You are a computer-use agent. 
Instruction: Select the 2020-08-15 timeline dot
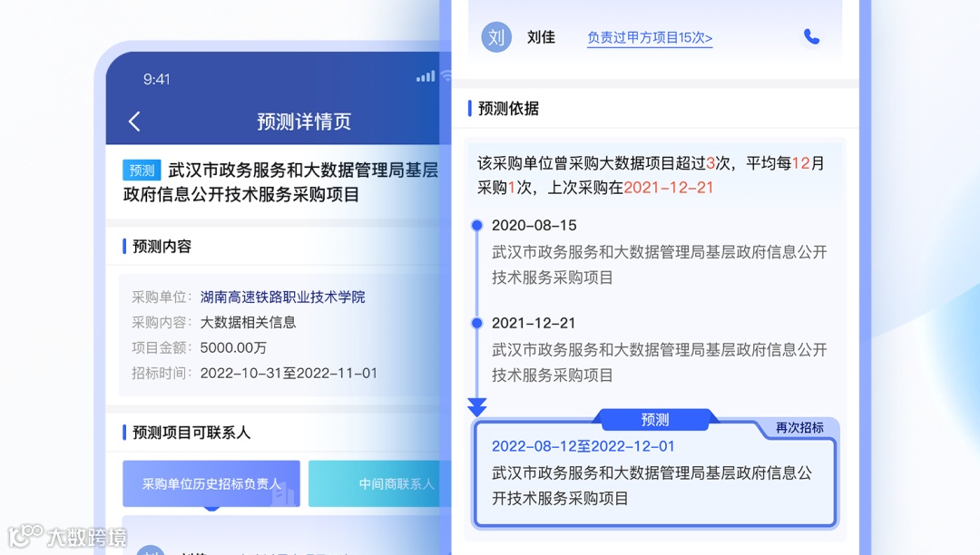(477, 226)
